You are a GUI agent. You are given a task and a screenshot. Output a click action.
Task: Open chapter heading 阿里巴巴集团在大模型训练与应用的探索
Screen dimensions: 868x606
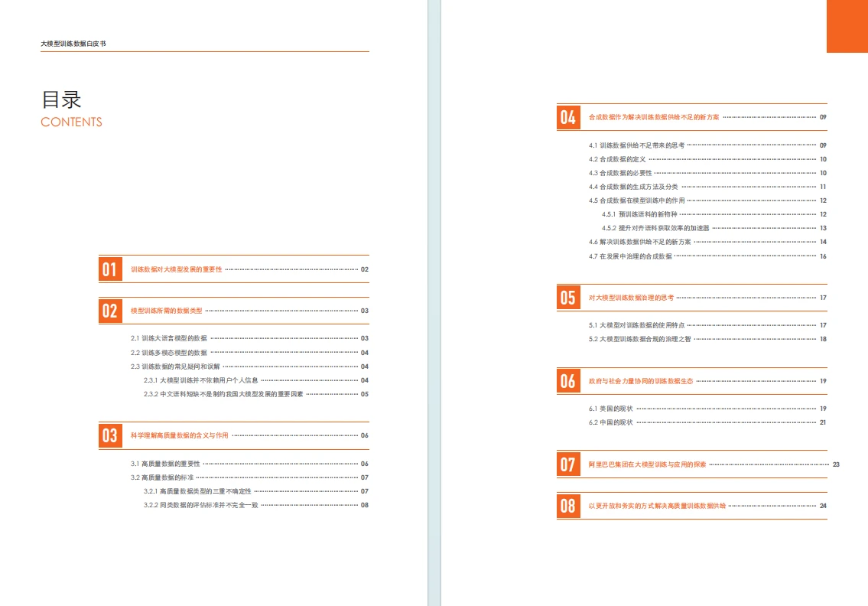647,464
